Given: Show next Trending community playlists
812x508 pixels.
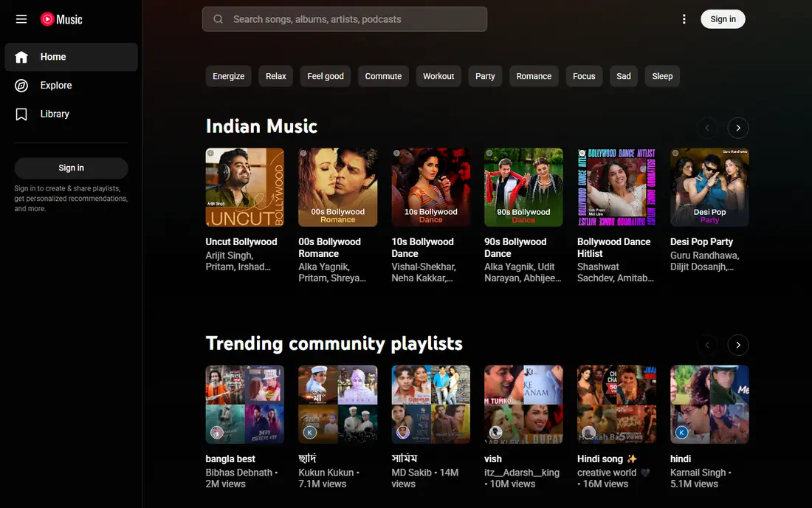Looking at the screenshot, I should pos(738,345).
